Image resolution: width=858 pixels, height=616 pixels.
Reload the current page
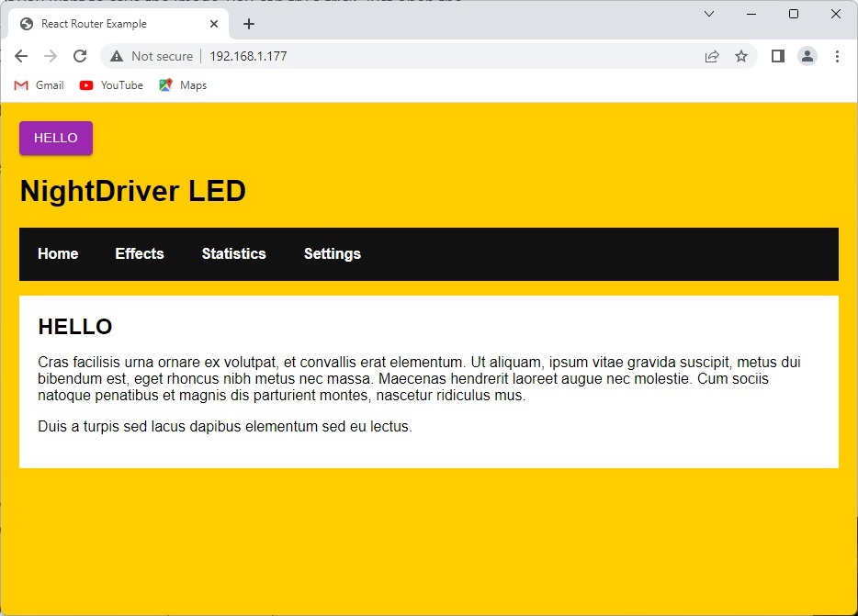(80, 56)
